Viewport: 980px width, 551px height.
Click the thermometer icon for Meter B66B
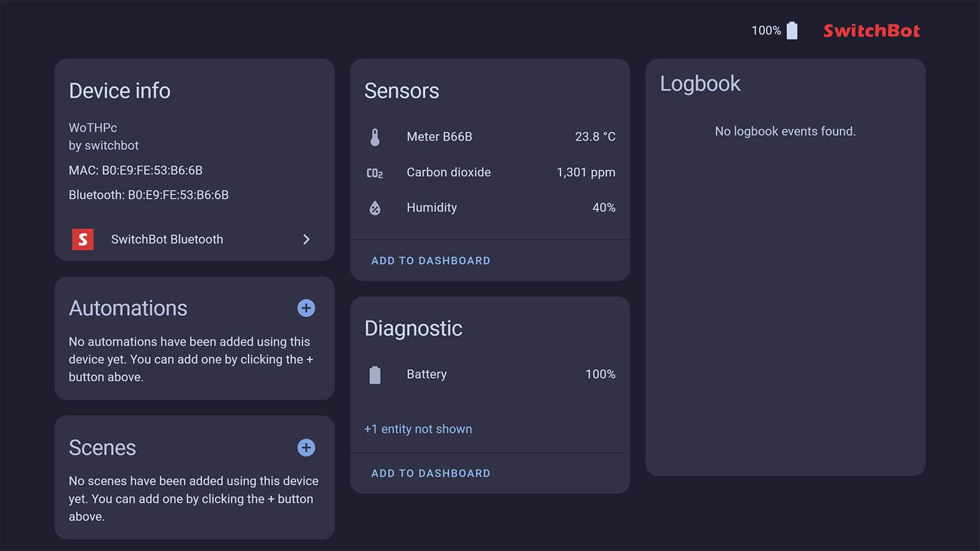[375, 137]
